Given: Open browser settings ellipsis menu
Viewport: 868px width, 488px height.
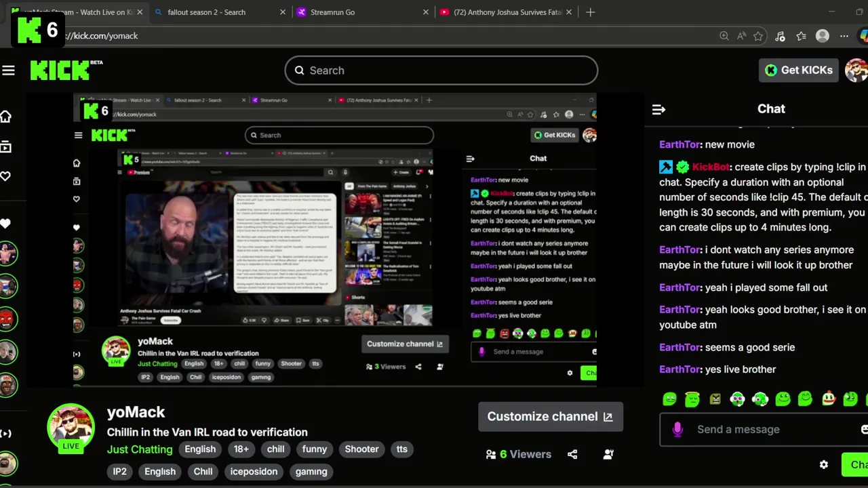Looking at the screenshot, I should click(x=844, y=36).
